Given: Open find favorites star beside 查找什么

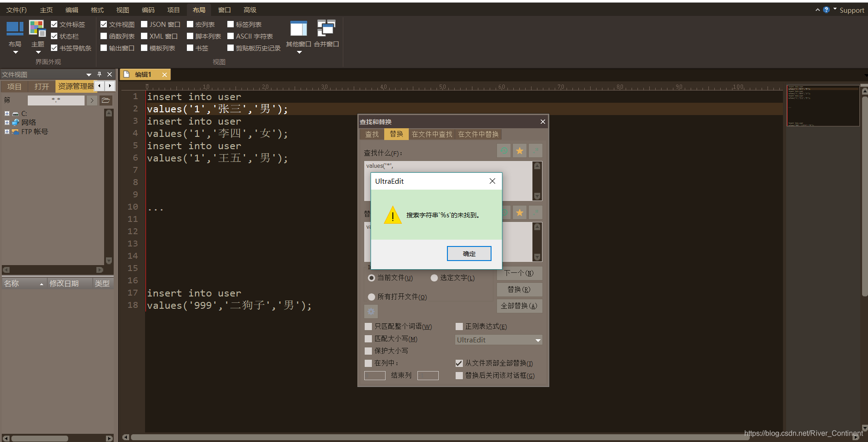Looking at the screenshot, I should 520,151.
